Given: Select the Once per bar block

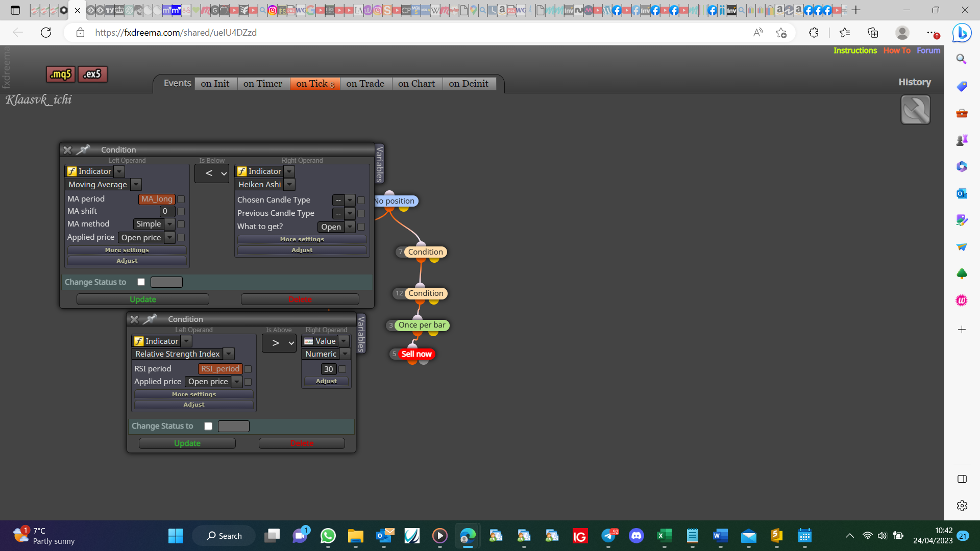Looking at the screenshot, I should (x=422, y=325).
